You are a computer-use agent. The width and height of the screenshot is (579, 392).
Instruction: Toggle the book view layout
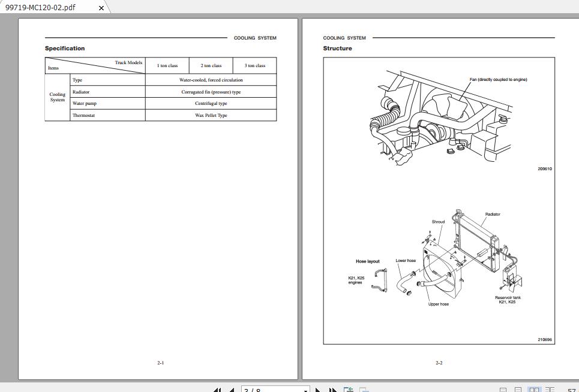point(551,390)
